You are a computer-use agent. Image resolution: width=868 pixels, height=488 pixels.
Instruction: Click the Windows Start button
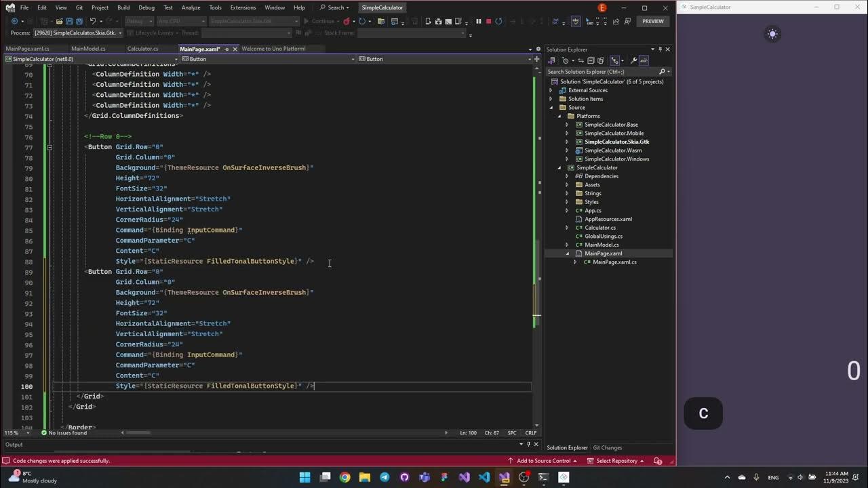click(304, 477)
